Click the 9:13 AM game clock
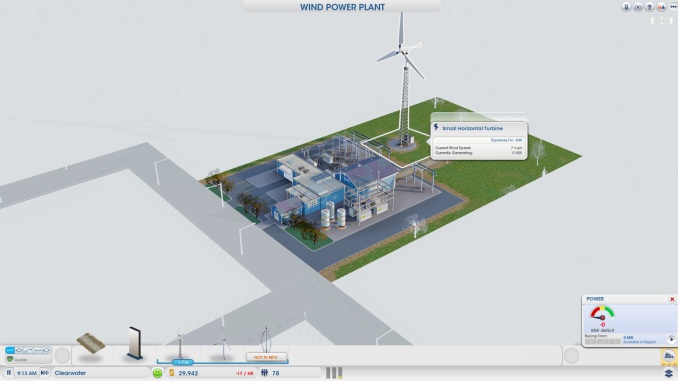This screenshot has height=381, width=678. point(26,373)
